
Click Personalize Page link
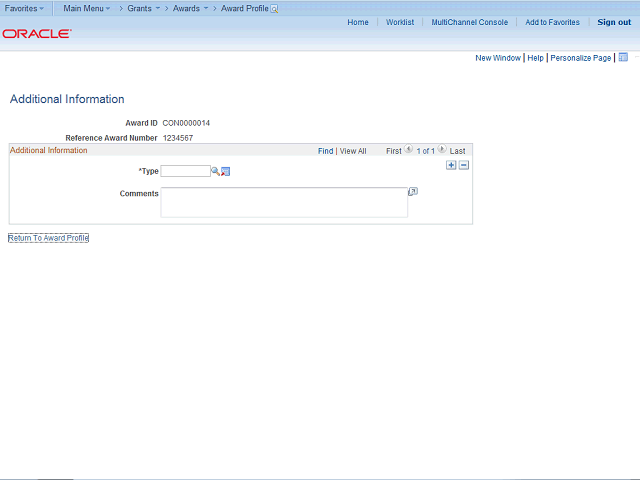581,58
